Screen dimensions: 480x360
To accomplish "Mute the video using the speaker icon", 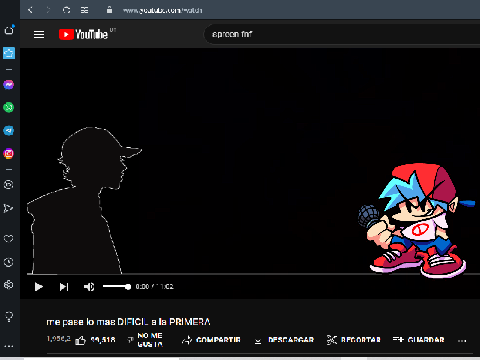I will (89, 287).
